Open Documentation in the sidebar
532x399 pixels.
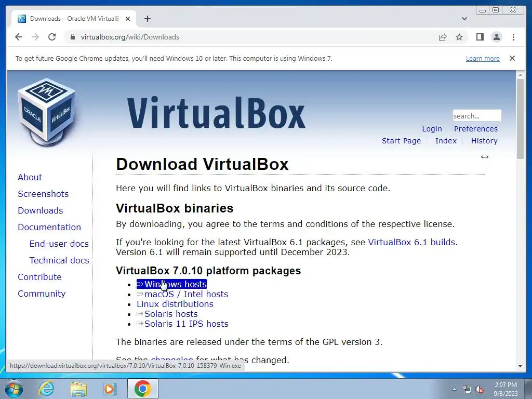49,227
